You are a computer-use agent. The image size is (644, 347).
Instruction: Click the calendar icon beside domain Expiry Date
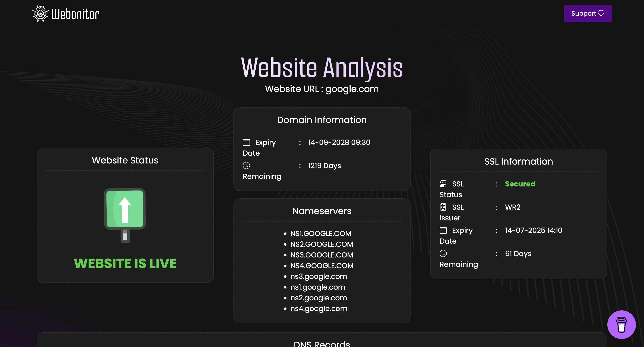click(x=246, y=142)
